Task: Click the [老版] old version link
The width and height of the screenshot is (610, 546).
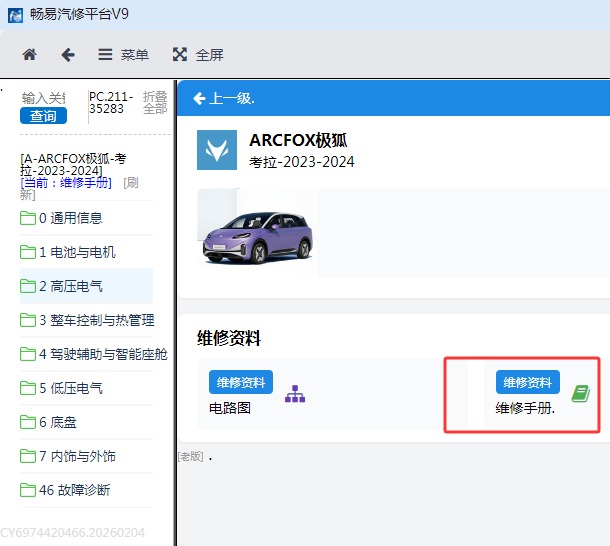Action: click(191, 456)
